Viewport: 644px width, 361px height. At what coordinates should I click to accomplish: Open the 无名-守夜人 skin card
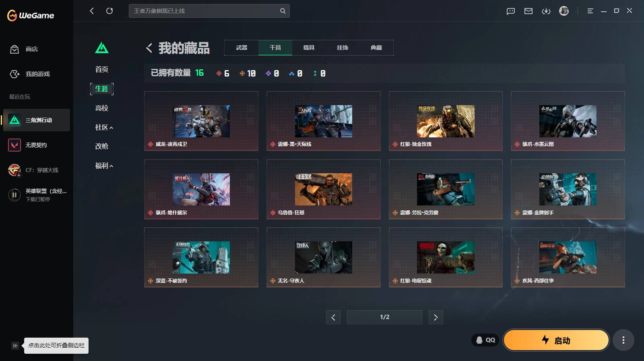click(x=324, y=257)
